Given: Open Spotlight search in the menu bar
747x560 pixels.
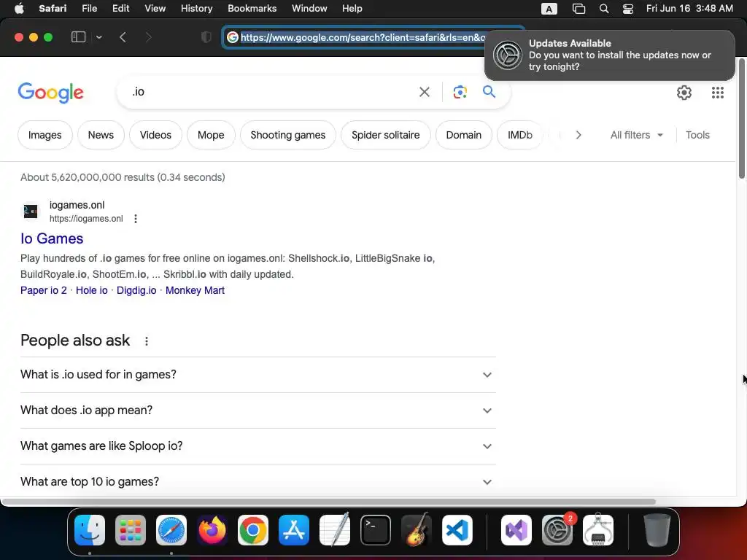Looking at the screenshot, I should [603, 9].
